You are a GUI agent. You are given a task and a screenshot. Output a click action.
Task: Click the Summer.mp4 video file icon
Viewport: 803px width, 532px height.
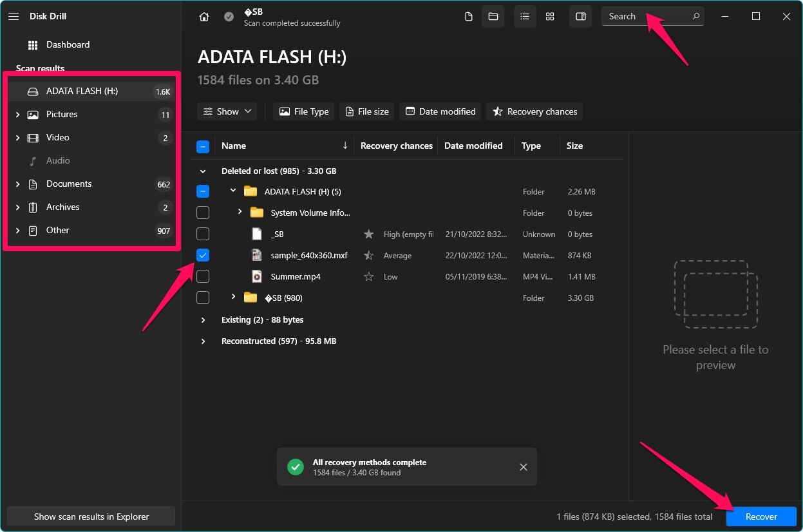tap(257, 276)
